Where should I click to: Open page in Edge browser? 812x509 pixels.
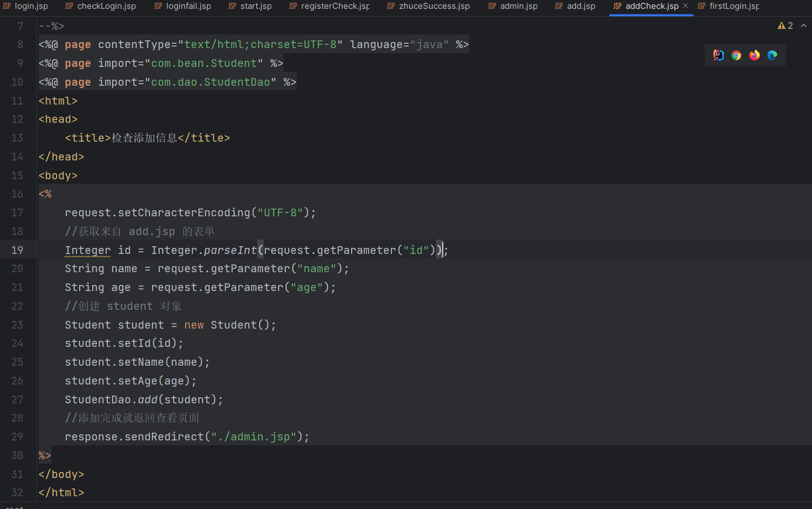[772, 55]
